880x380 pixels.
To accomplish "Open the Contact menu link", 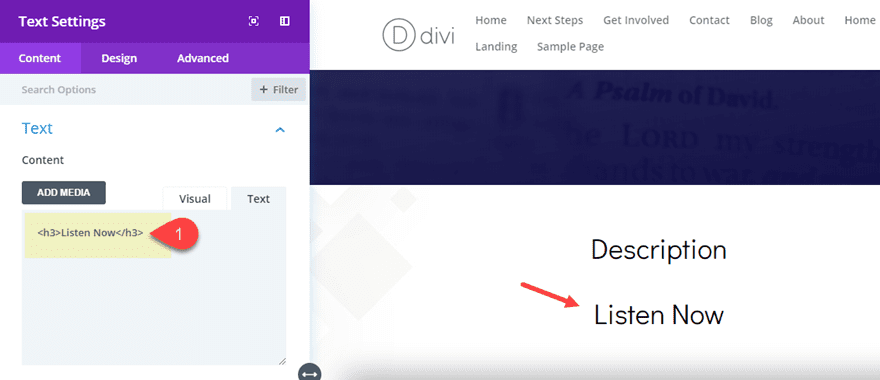I will pyautogui.click(x=709, y=20).
